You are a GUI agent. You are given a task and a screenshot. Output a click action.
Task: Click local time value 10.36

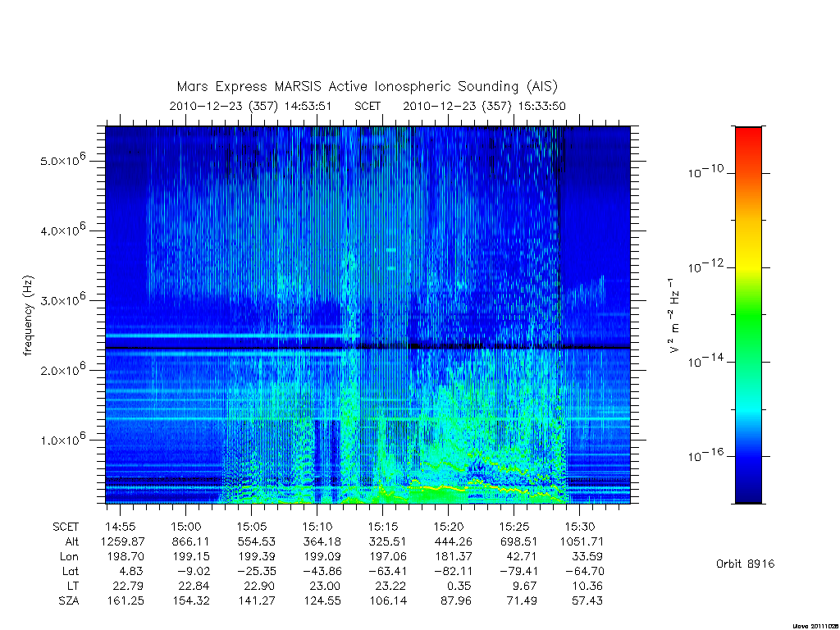click(587, 586)
